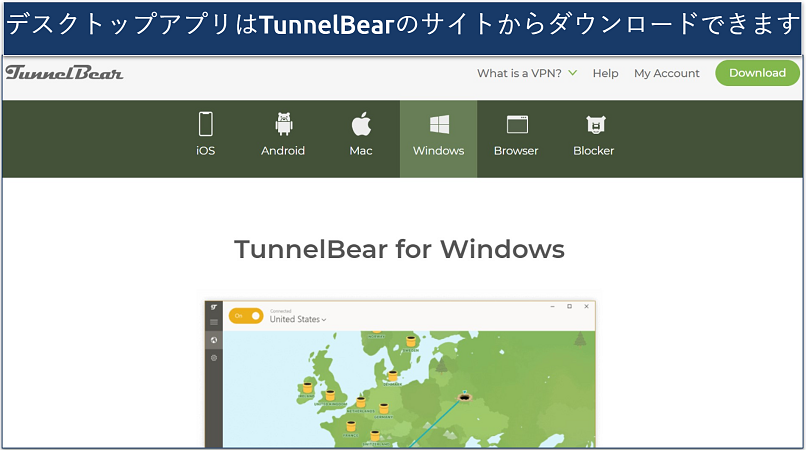This screenshot has height=450, width=806.
Task: Open the Help link
Action: tap(605, 73)
